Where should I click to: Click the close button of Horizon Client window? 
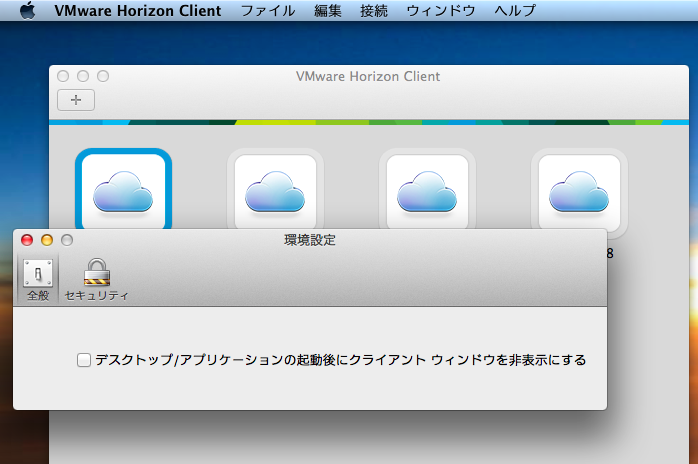tap(63, 76)
